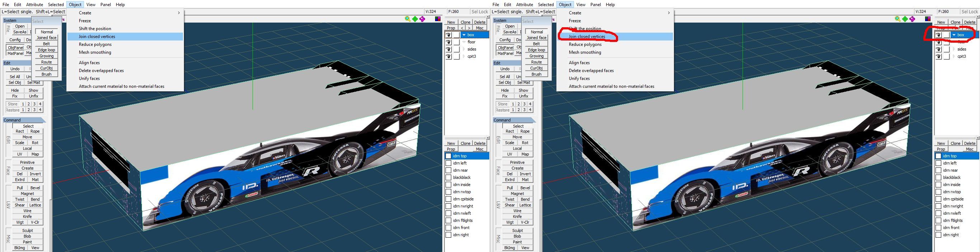Open the Create submenu arrow in left Object menu

click(x=178, y=13)
